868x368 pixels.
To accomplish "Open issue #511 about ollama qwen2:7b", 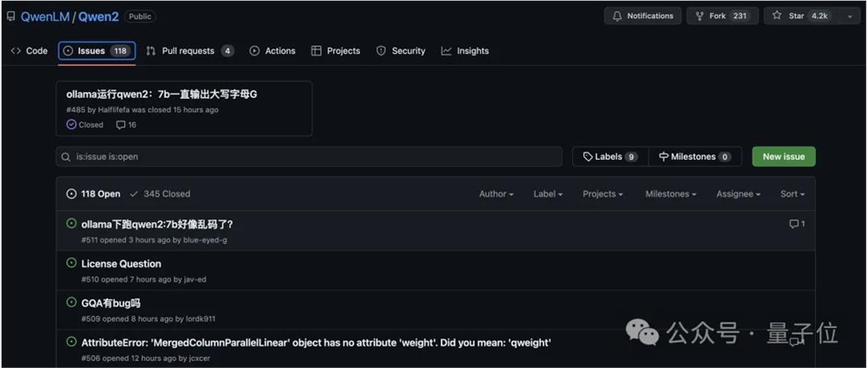I will (x=157, y=224).
